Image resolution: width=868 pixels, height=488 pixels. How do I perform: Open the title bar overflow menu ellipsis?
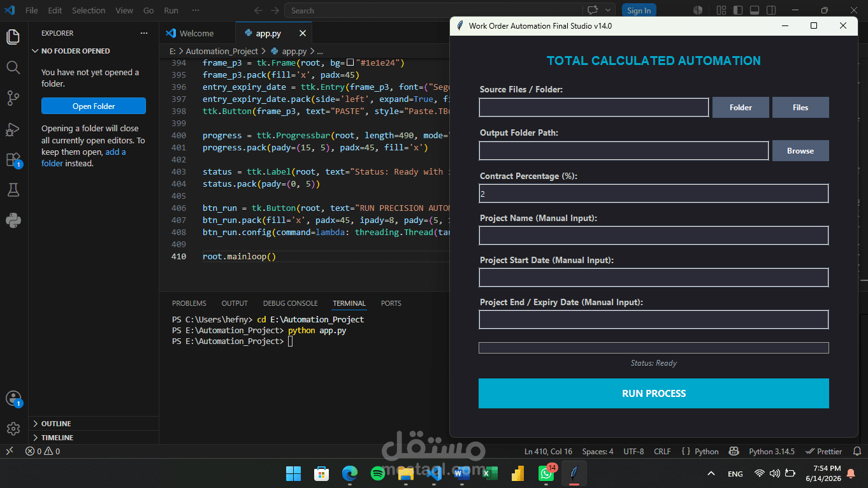(196, 10)
